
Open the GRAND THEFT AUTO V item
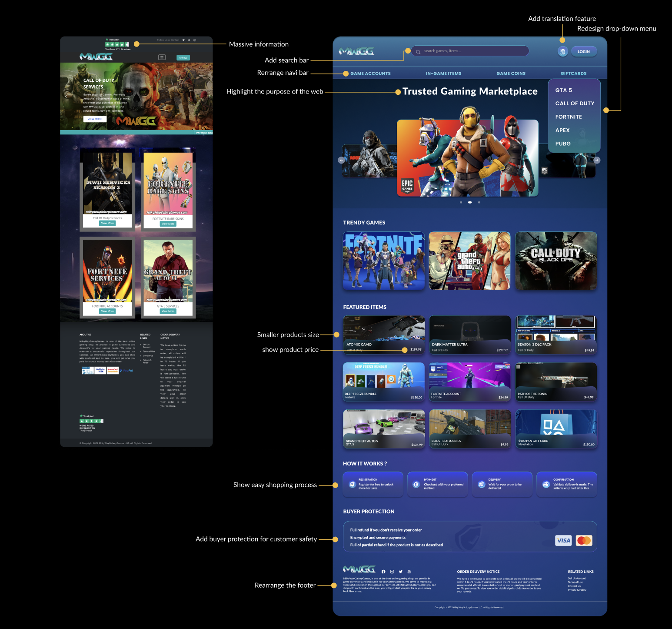(x=384, y=428)
